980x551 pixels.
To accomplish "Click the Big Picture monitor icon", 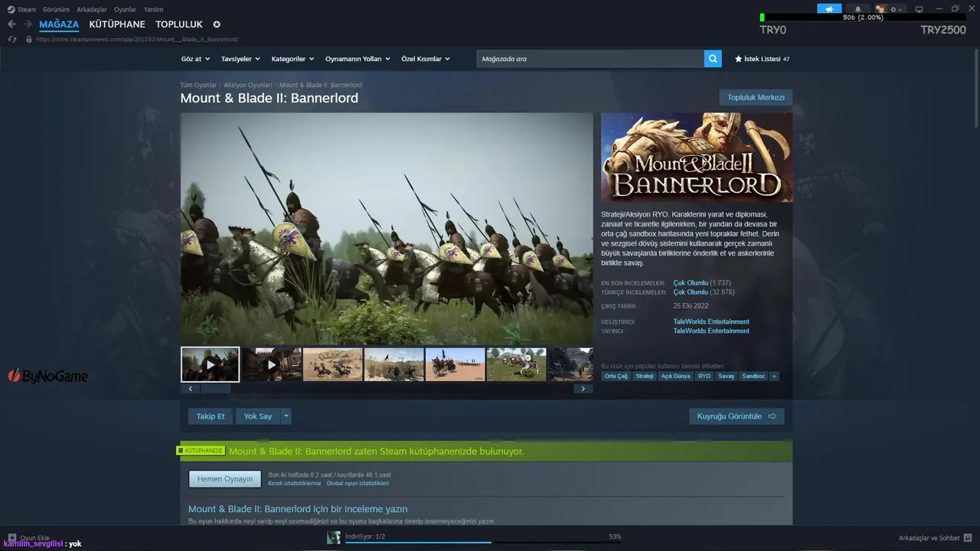I will (x=920, y=9).
